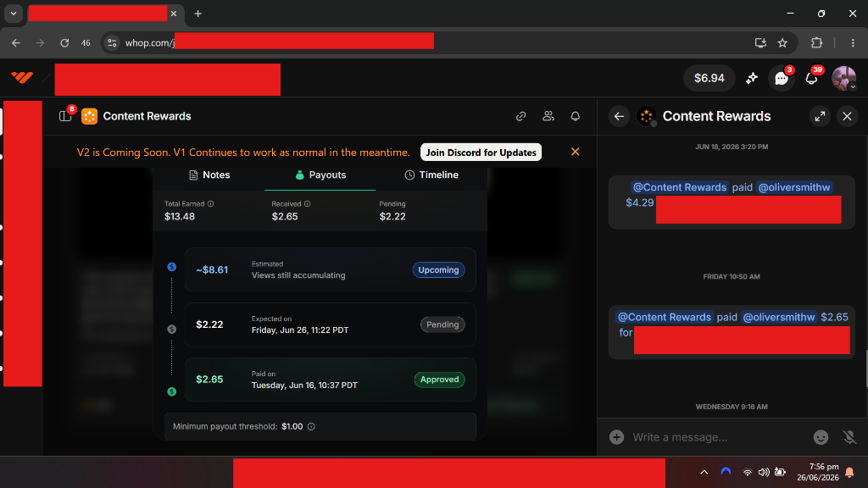Dismiss the V2 Coming Soon banner
The image size is (868, 488).
tap(576, 152)
